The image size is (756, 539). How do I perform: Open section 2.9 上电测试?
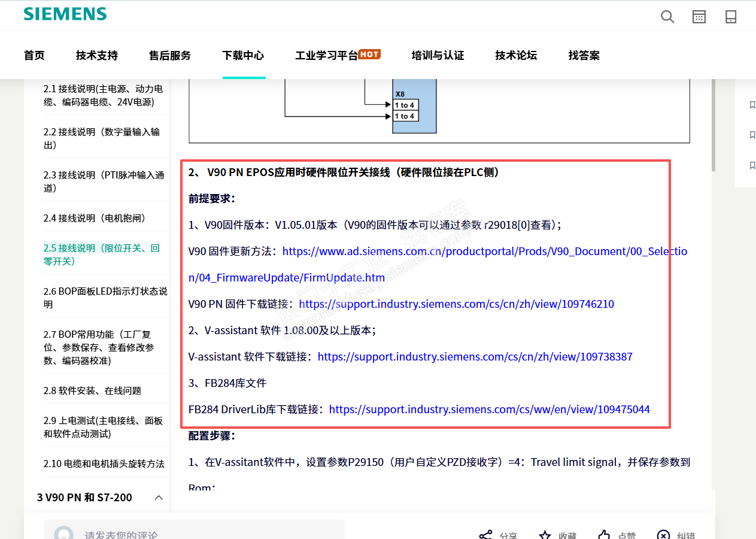coord(103,427)
